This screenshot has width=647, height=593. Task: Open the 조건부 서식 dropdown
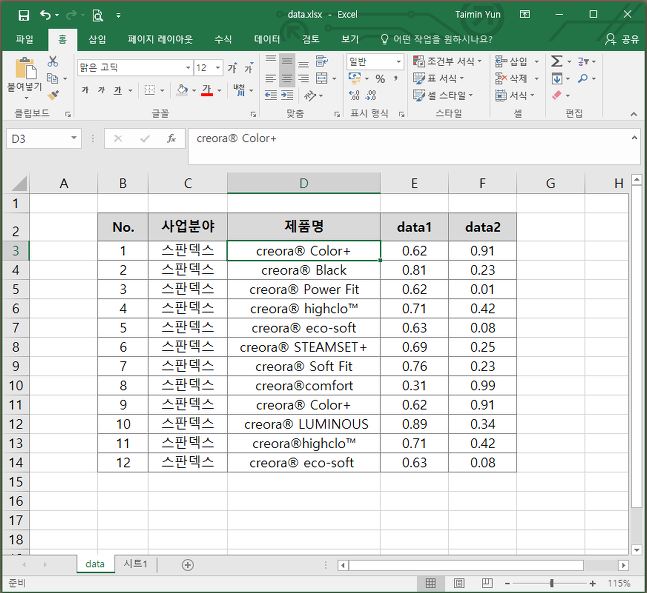[447, 61]
